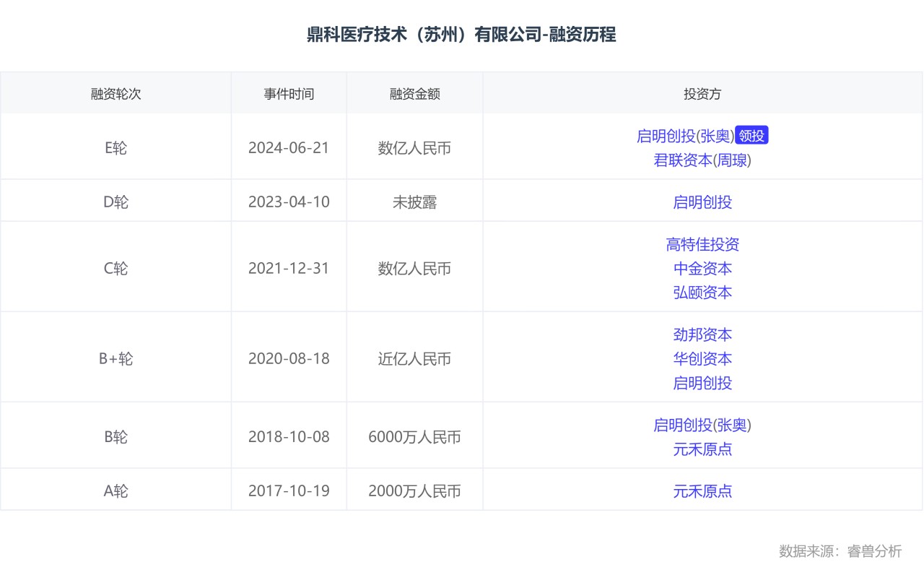Click the title 鼎科医疗技术（苏州）有限公司-融资历程
Image resolution: width=924 pixels, height=588 pixels.
(x=461, y=35)
